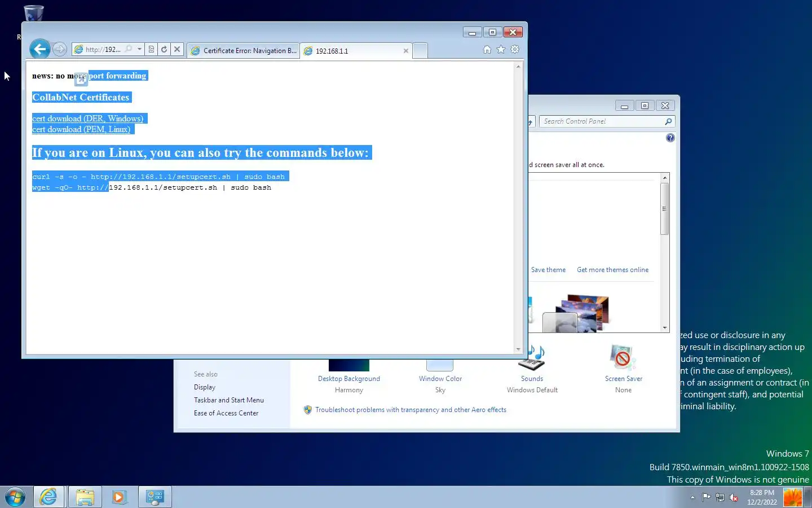Open Taskbar and Start Menu link
The height and width of the screenshot is (508, 812).
(x=229, y=400)
